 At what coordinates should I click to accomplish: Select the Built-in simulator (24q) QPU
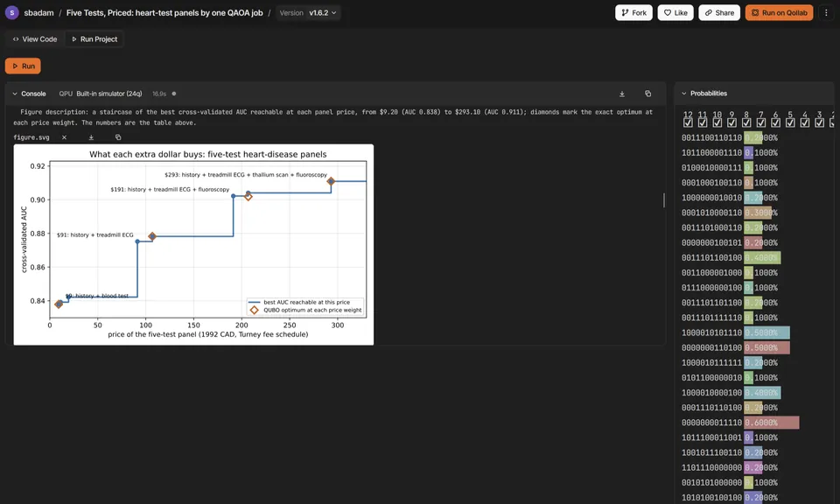tap(108, 94)
